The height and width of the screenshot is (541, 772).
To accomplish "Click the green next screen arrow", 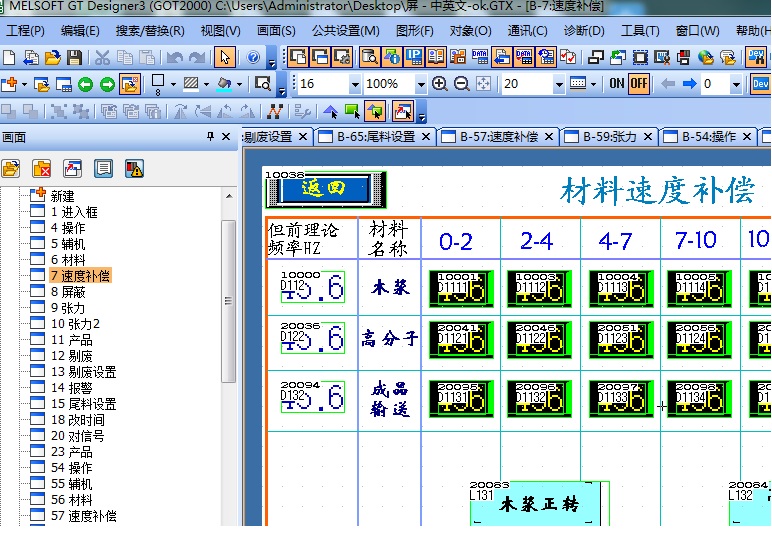I will pos(107,84).
